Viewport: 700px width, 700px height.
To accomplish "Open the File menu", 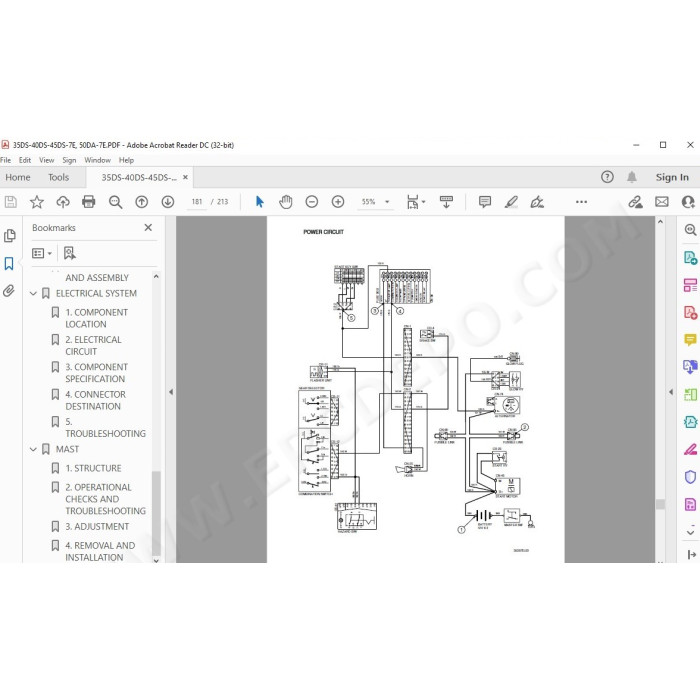I will 6,160.
